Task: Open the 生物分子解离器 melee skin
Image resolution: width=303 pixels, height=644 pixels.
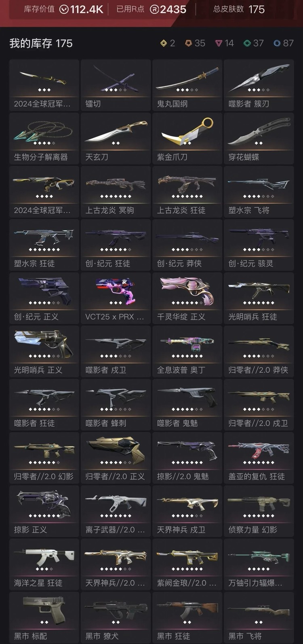Action: tap(44, 138)
